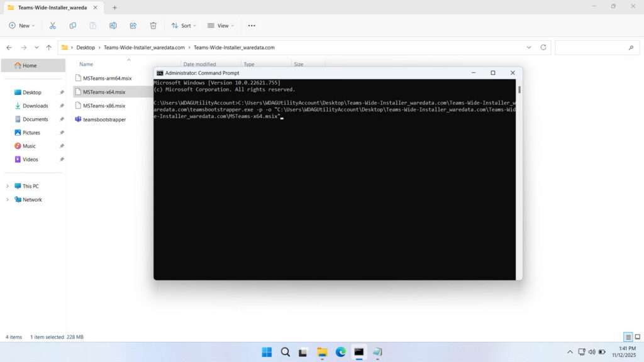Screen dimensions: 644x362
Task: Switch to details view using status bar icon
Action: click(627, 337)
